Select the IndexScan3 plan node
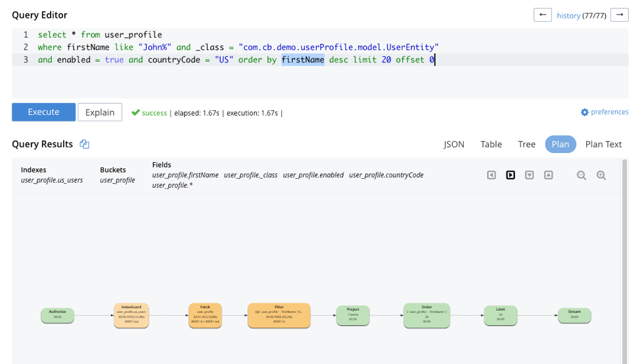 click(131, 315)
